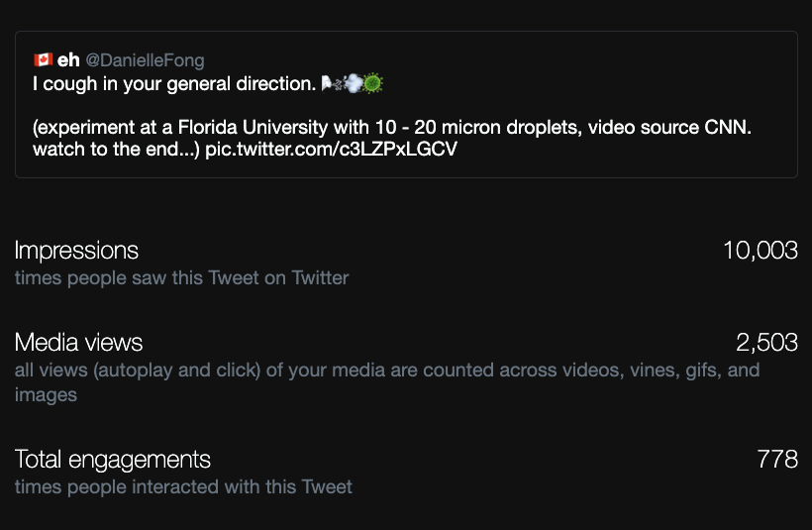Click "times people interacted with this Tweet"
Screen dimensions: 812x530
click(183, 486)
